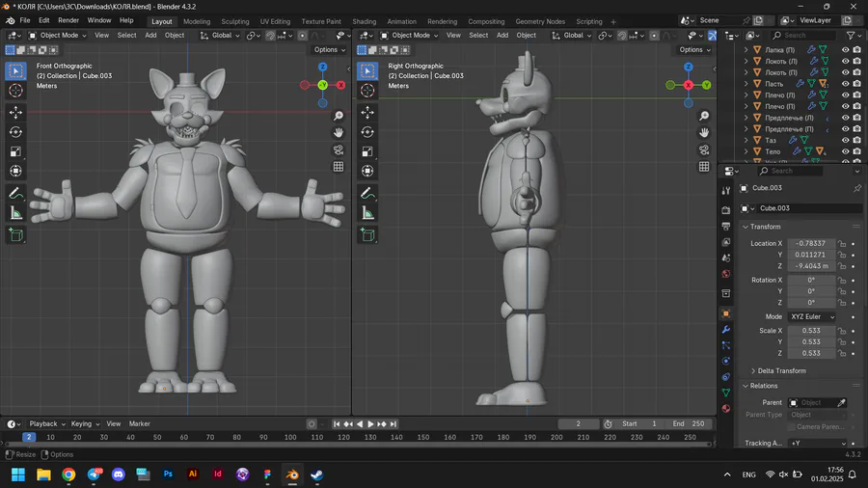This screenshot has height=488, width=868.
Task: Toggle Scale Y lock
Action: tap(842, 342)
